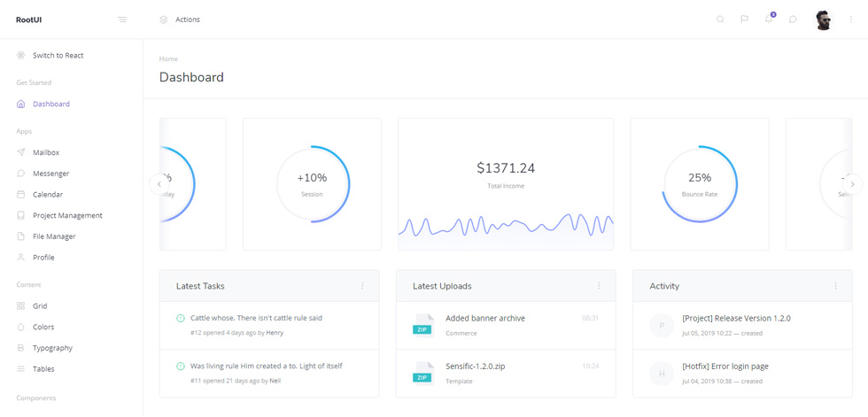The image size is (868, 417).
Task: Open Colors page in sidebar
Action: pyautogui.click(x=43, y=327)
